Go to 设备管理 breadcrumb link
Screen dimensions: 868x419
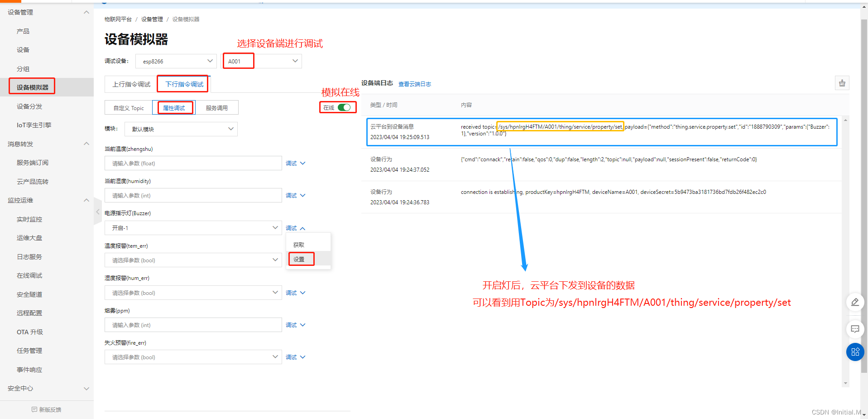point(152,19)
